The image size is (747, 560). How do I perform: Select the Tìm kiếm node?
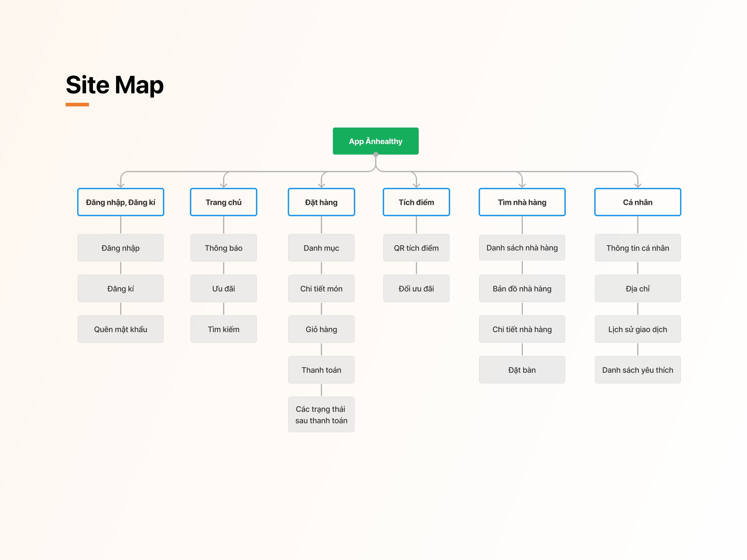point(223,329)
